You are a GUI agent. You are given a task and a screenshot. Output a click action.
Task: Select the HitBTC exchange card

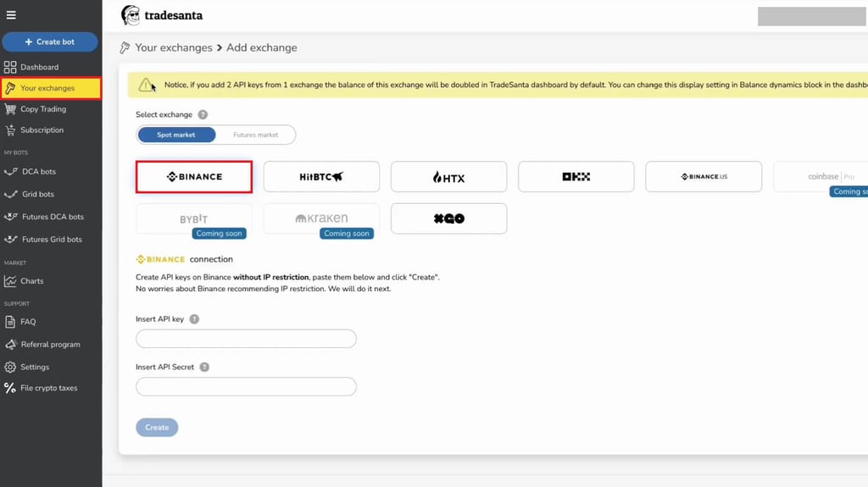click(x=321, y=177)
